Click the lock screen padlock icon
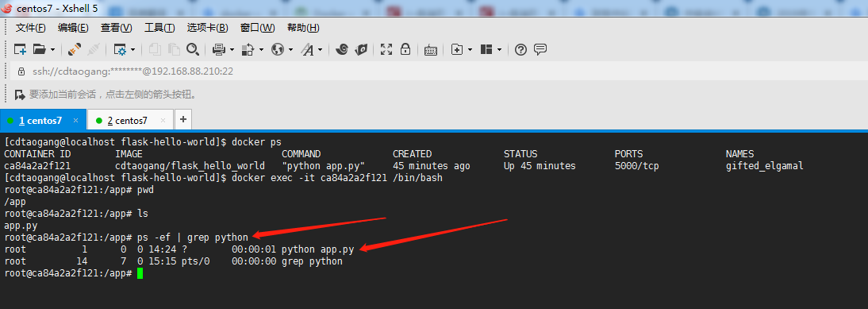868x309 pixels. tap(405, 50)
